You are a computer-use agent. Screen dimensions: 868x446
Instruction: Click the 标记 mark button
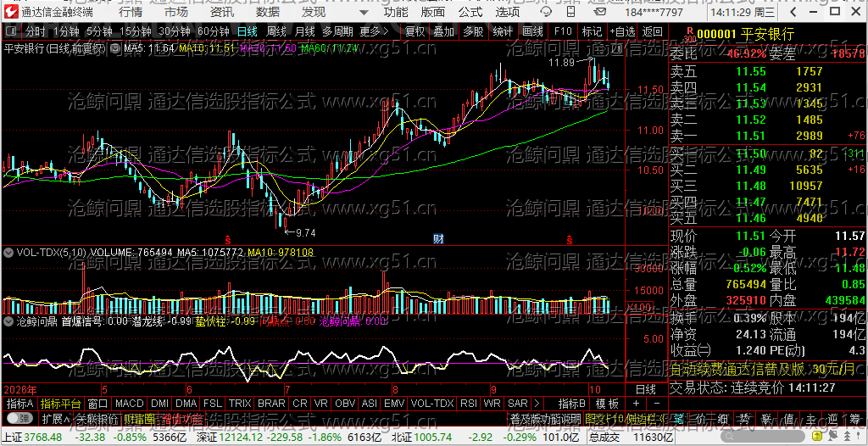tap(593, 31)
